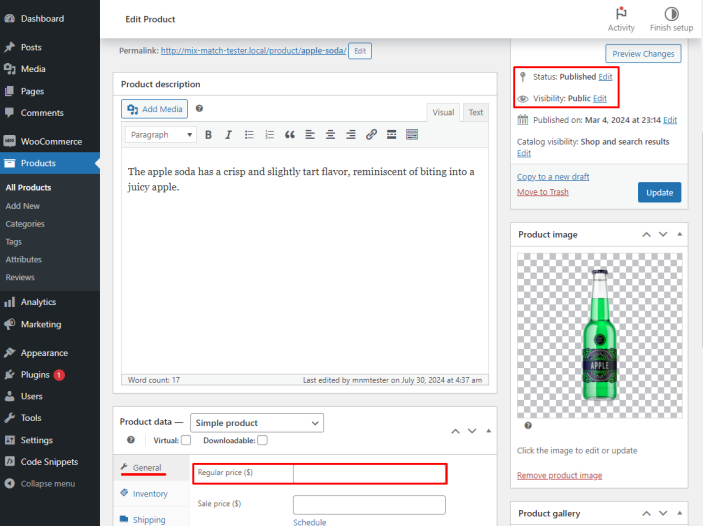
Task: Open Finish setup
Action: [671, 19]
